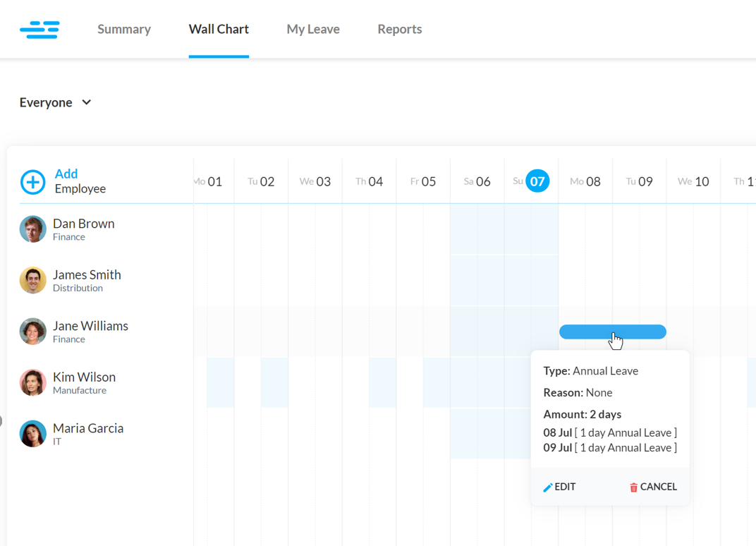Click the Tu 02 date header
Screen dimensions: 756x546
point(262,181)
